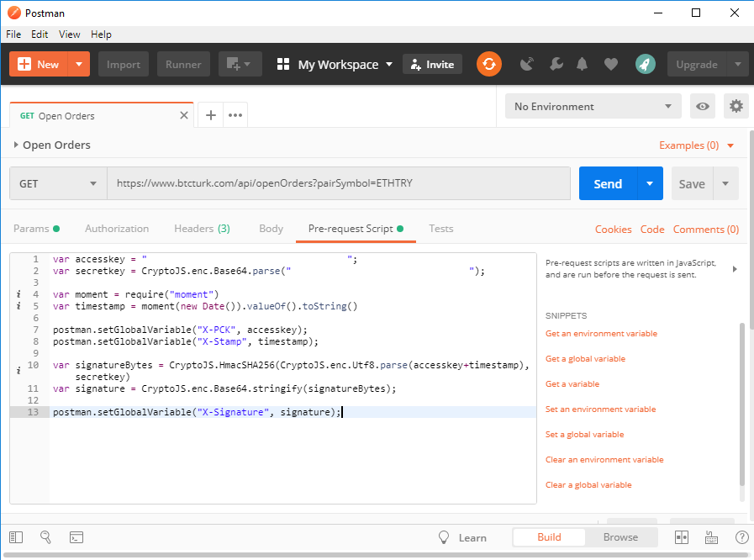Viewport: 754px width, 560px height.
Task: Open the GET method dropdown
Action: point(58,183)
